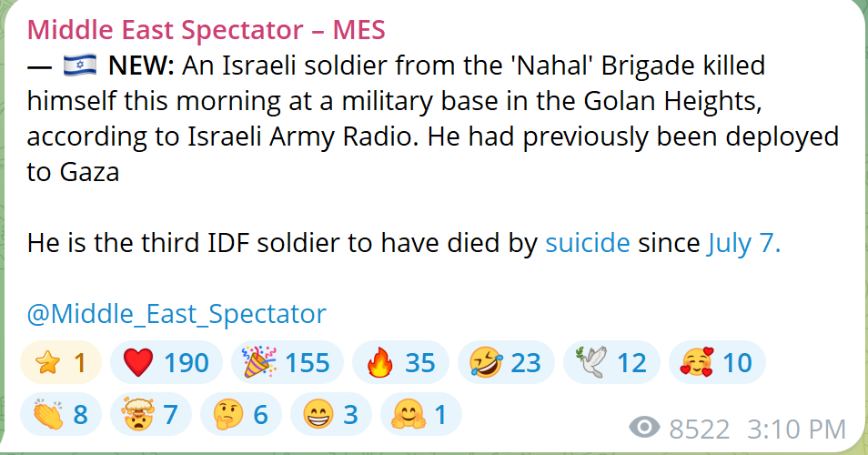Add a red heart reaction
Screen dimensions: 868x455
tap(167, 362)
